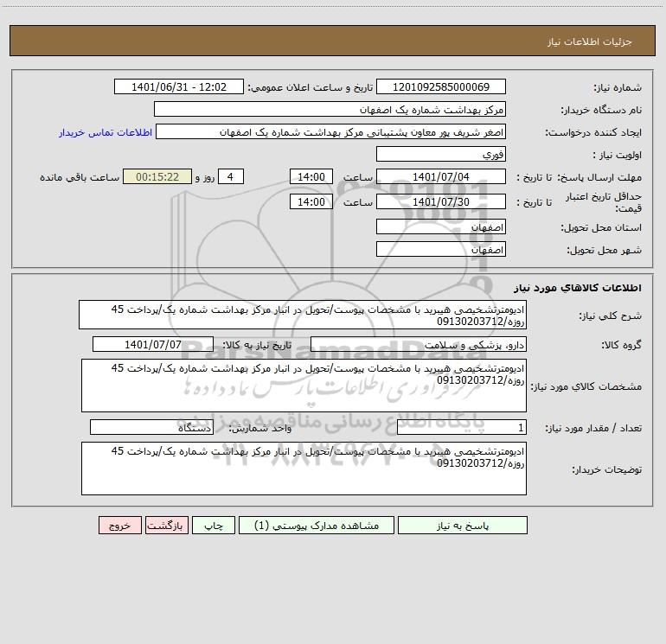
Task: Click the بازگشت back button
Action: click(x=166, y=525)
